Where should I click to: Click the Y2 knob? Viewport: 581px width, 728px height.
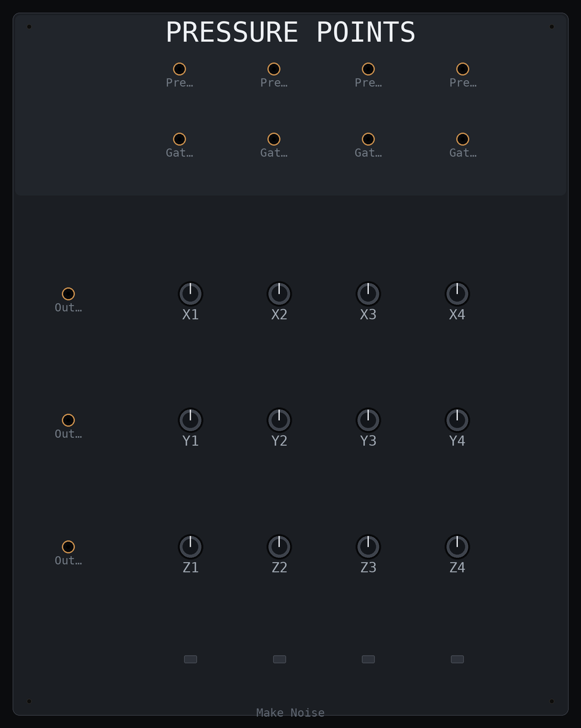(x=279, y=420)
